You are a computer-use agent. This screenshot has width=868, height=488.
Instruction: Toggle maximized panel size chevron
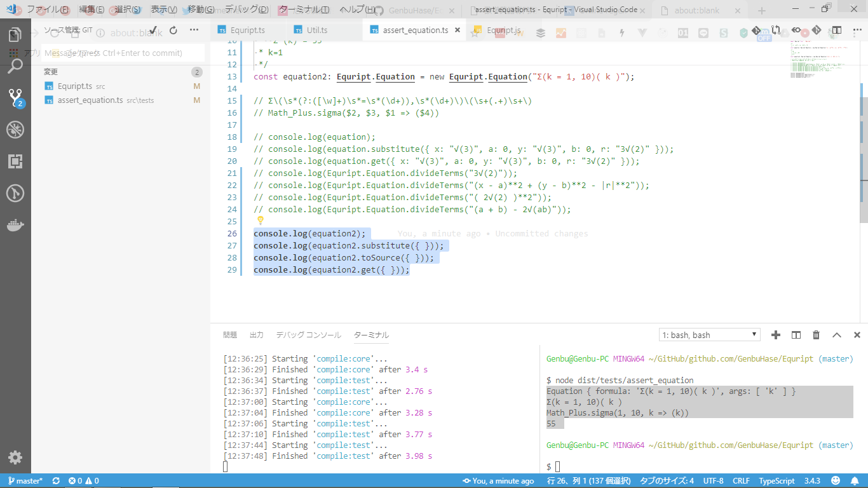click(837, 335)
